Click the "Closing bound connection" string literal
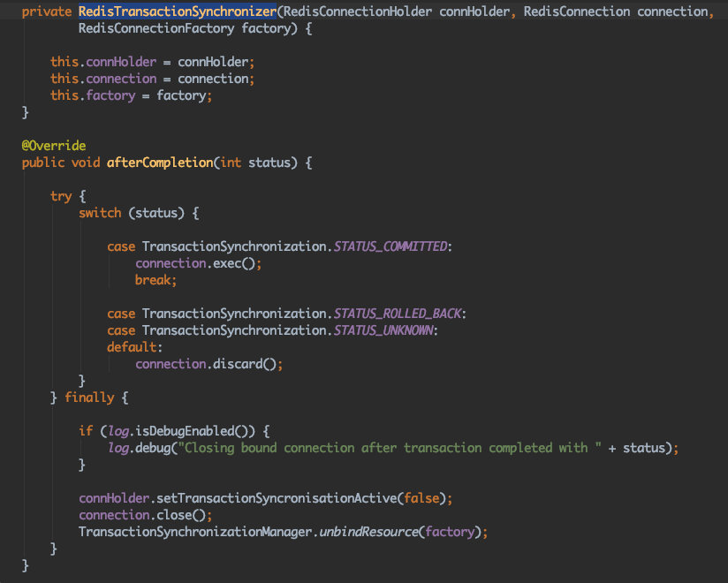Viewport: 728px width, 583px height. coord(391,448)
